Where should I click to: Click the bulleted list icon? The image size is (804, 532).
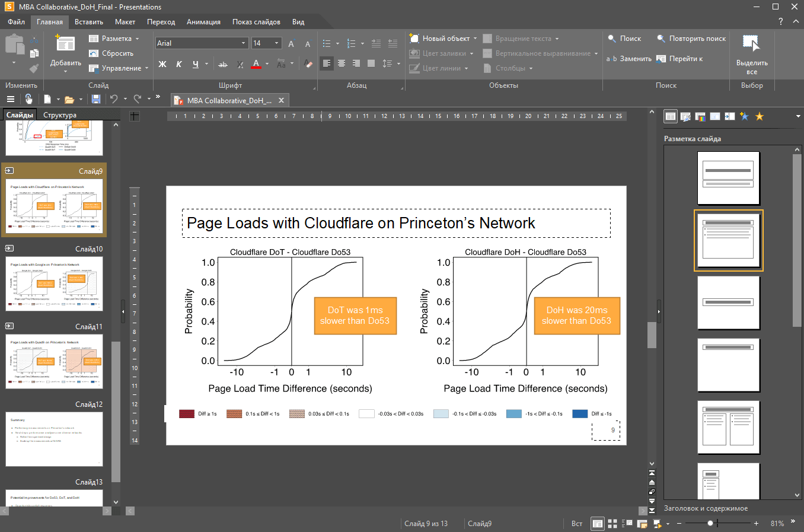tap(327, 43)
